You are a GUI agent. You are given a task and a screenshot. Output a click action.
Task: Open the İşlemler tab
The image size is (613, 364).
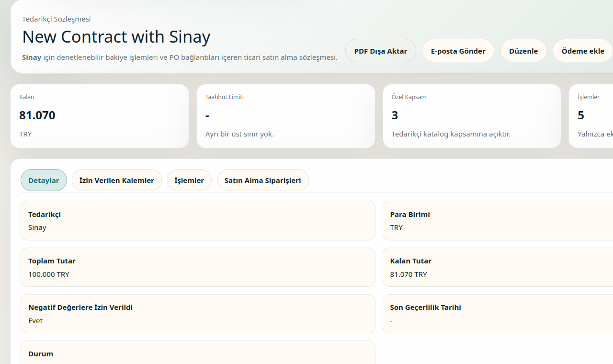click(189, 180)
